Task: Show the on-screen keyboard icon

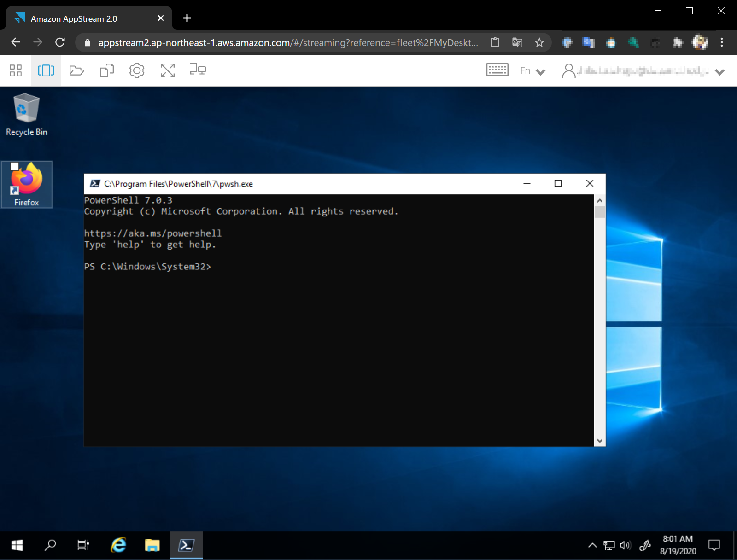Action: [497, 70]
